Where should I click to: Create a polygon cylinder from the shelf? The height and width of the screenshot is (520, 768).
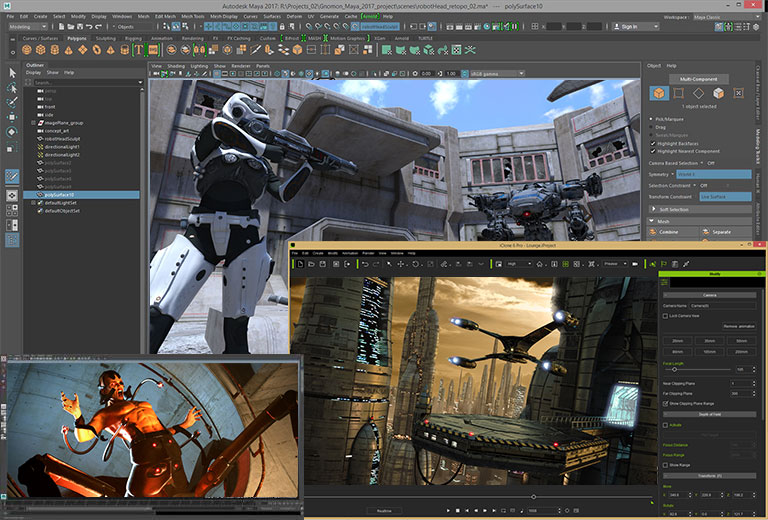coord(55,49)
